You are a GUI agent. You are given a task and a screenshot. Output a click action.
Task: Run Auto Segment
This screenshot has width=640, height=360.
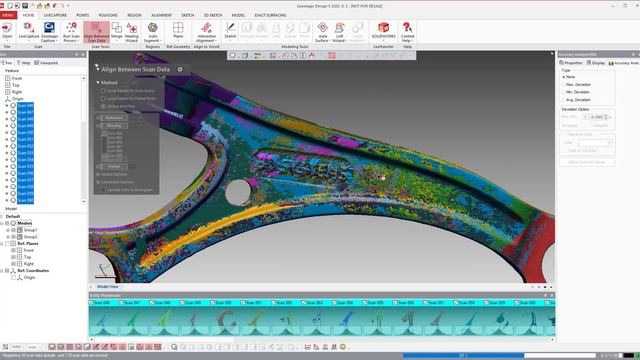tap(153, 32)
